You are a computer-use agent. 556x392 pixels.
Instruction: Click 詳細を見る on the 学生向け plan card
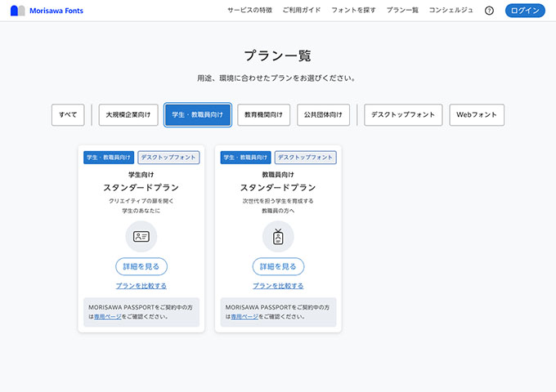coord(141,266)
